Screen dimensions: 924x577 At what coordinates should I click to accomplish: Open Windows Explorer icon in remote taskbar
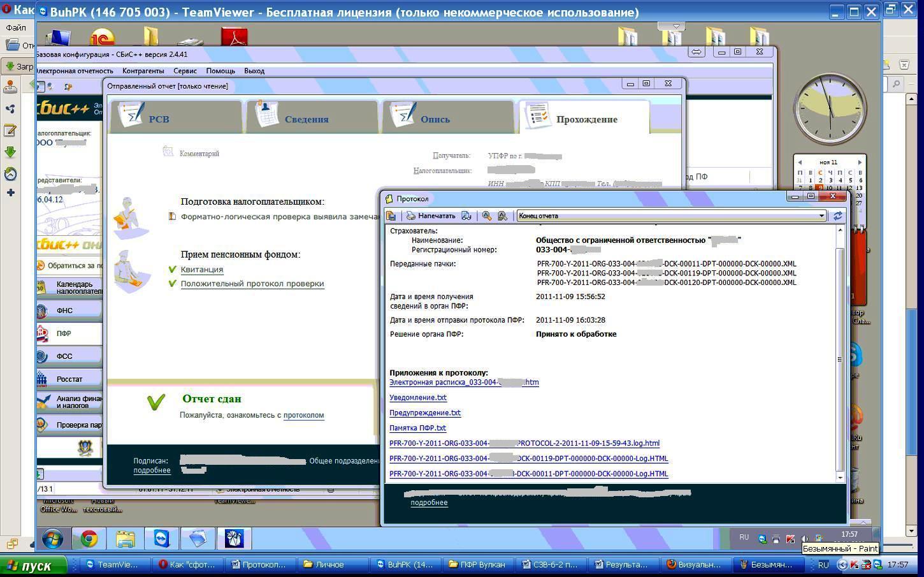point(126,539)
